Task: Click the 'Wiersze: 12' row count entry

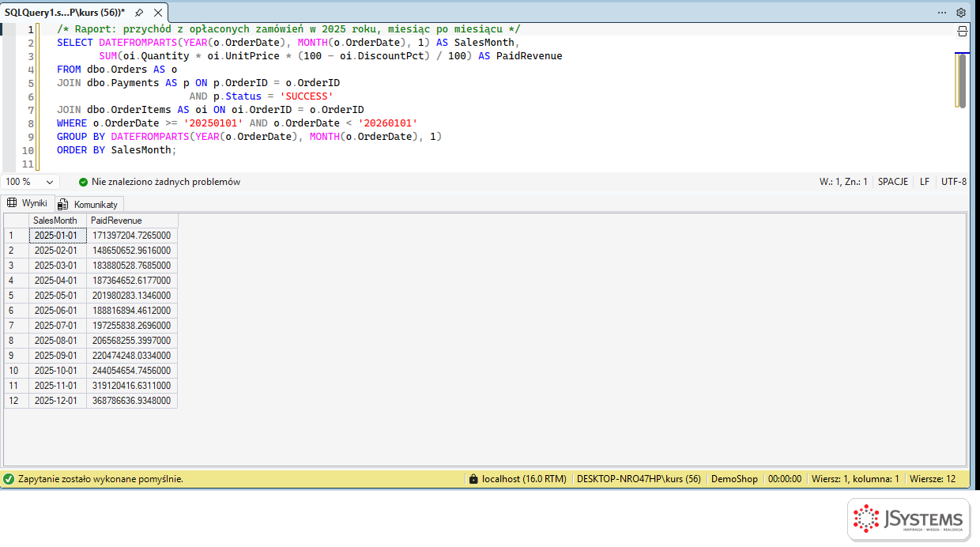Action: point(933,479)
